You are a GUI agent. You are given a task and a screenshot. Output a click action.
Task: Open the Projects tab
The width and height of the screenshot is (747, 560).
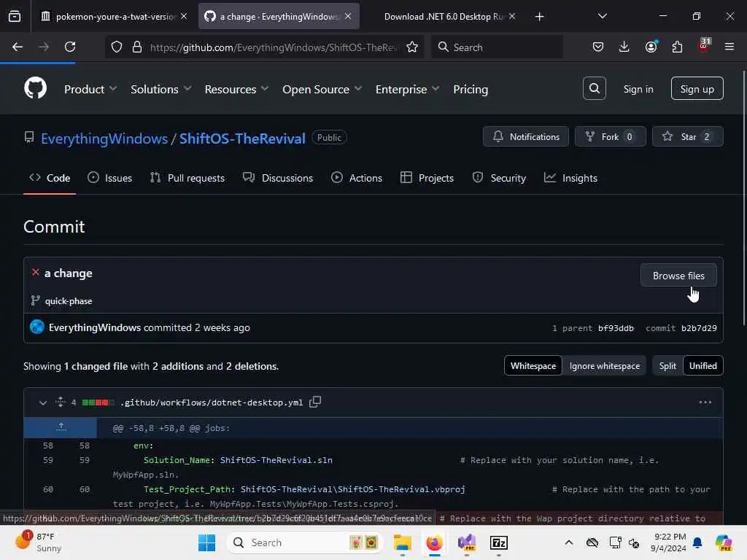427,178
